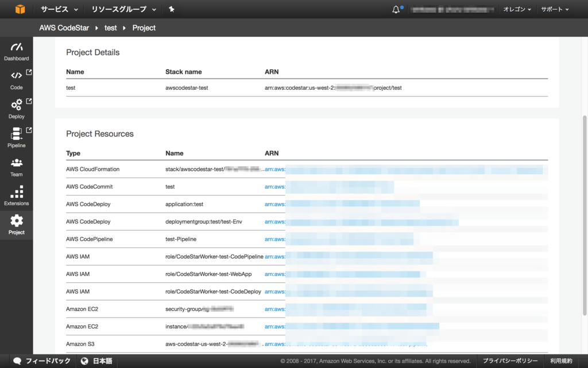Open the notifications bell icon
The image size is (588, 368).
pos(396,9)
